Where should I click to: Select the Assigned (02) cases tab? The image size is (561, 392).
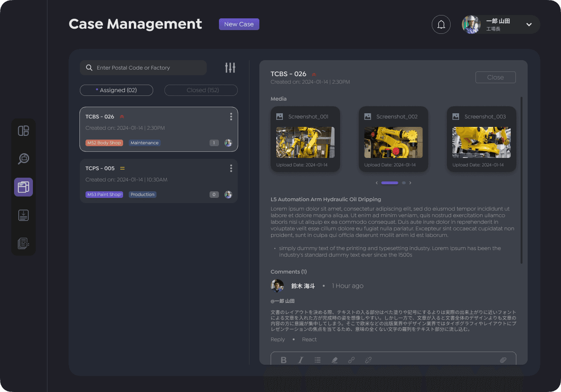pos(116,90)
